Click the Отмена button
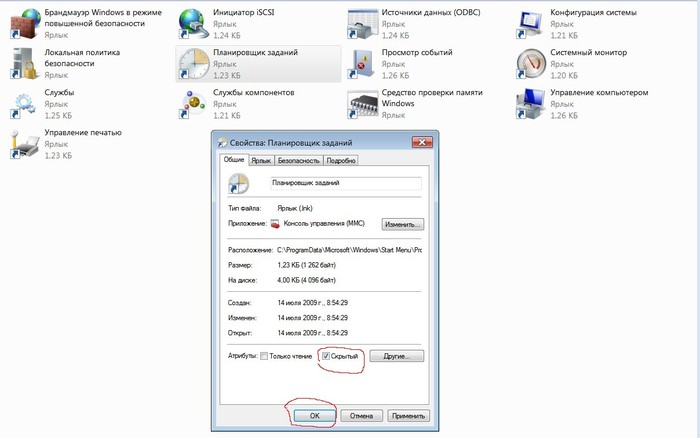This screenshot has height=438, width=700. pyautogui.click(x=361, y=416)
